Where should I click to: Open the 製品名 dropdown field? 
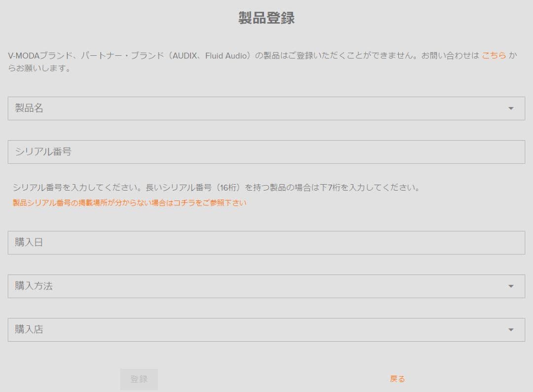click(x=257, y=108)
